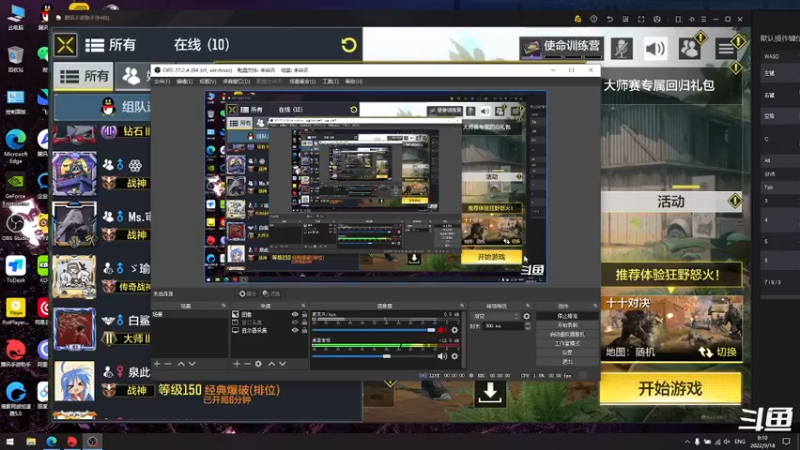Image resolution: width=800 pixels, height=450 pixels.
Task: Toggle lock on 窗口采集 source
Action: [x=305, y=322]
